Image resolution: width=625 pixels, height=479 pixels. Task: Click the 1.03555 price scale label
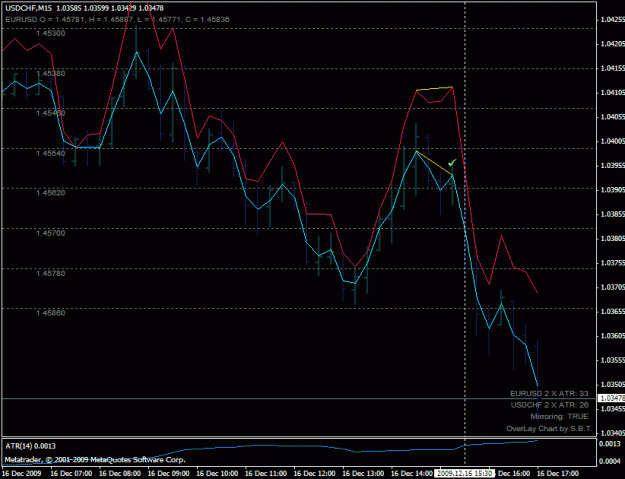(613, 360)
